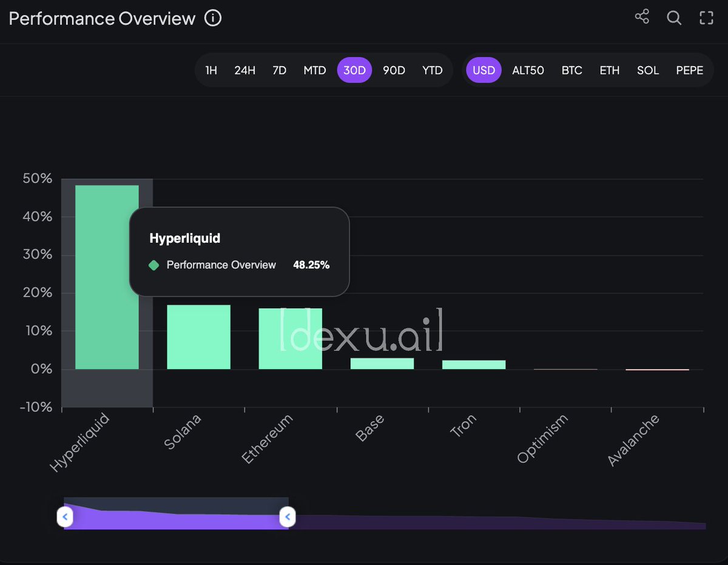Click the 50% y-axis label
This screenshot has width=728, height=565.
pos(36,179)
